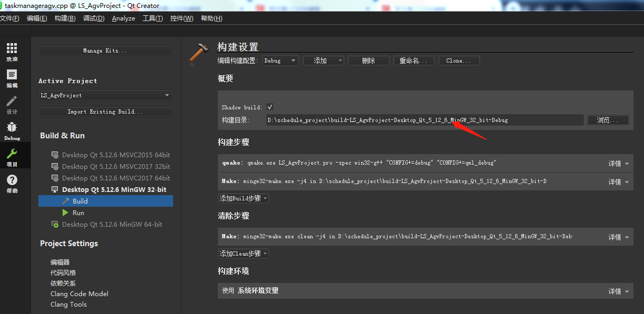
Task: Open the build configuration Debug dropdown
Action: coord(281,60)
